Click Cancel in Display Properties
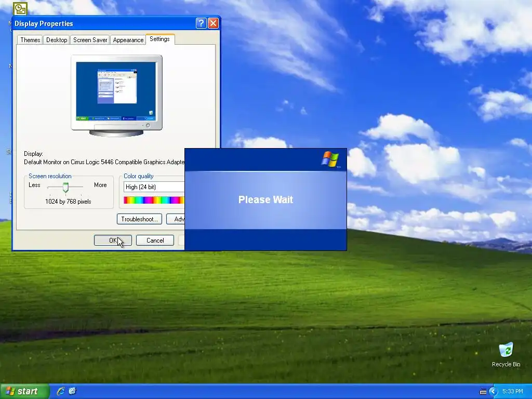Image resolution: width=532 pixels, height=399 pixels. [155, 240]
